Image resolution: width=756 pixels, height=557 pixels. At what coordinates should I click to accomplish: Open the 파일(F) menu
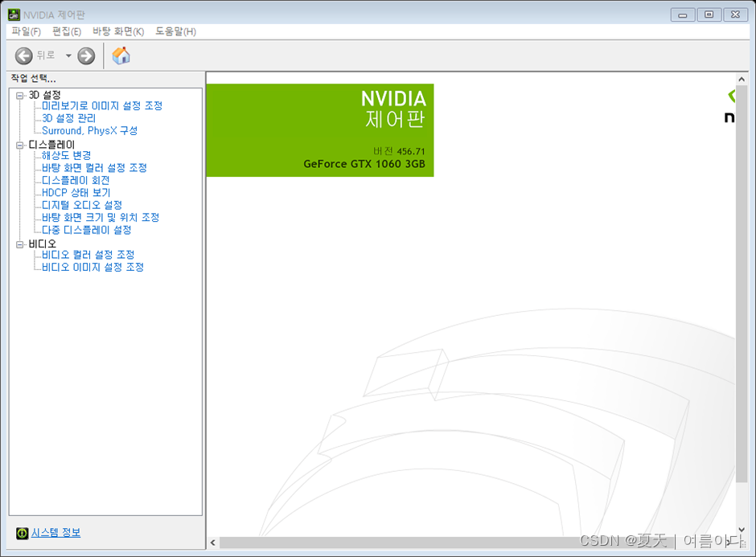click(x=27, y=31)
